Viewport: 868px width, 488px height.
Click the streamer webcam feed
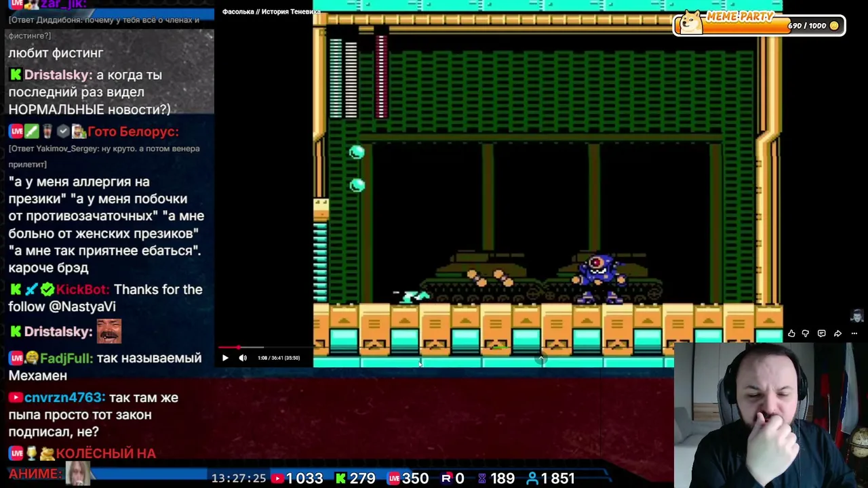coord(771,415)
